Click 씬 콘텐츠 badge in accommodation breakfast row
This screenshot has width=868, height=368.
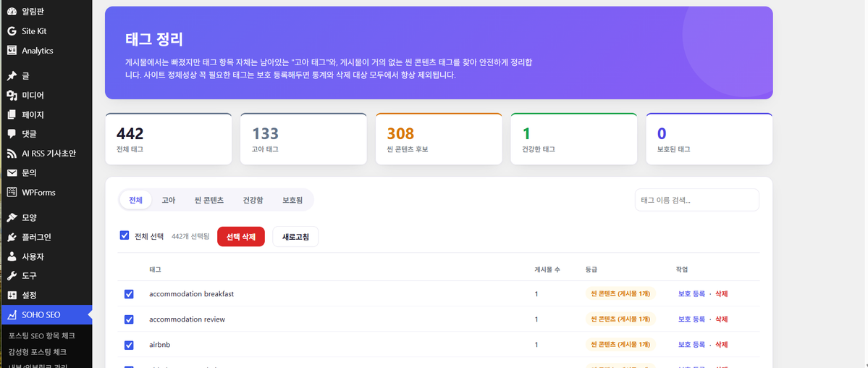620,293
